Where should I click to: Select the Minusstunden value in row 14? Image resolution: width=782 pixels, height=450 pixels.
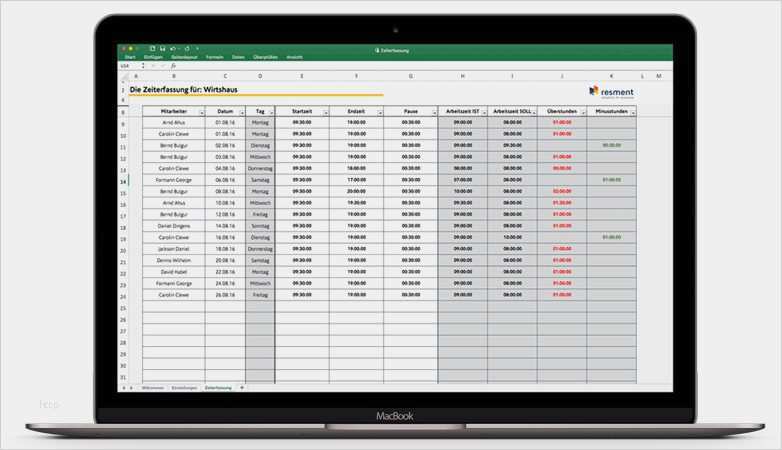(x=611, y=180)
